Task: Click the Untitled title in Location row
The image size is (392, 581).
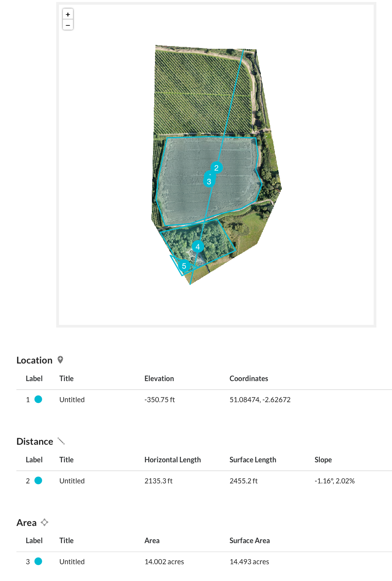Action: point(72,400)
